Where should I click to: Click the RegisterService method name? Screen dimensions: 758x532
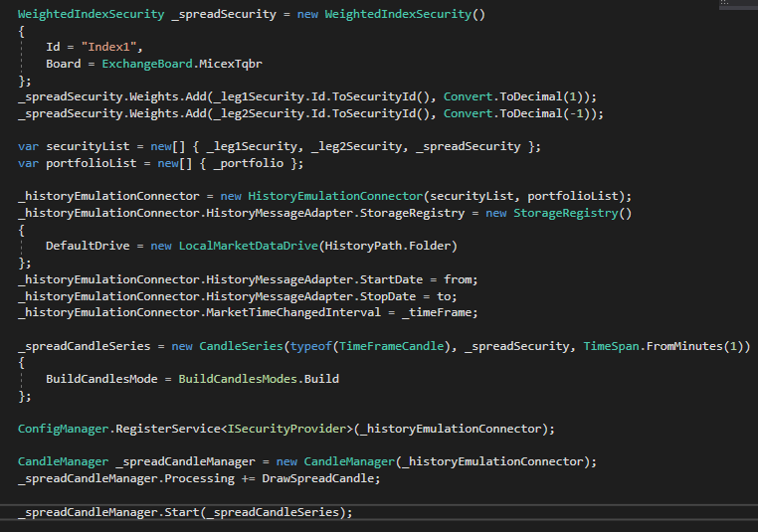click(x=168, y=429)
